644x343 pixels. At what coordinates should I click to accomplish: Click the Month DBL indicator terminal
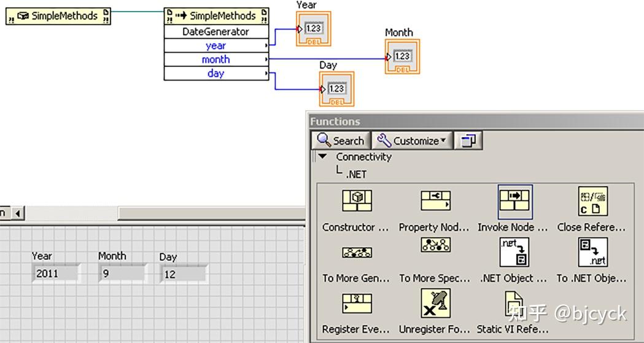tap(402, 57)
